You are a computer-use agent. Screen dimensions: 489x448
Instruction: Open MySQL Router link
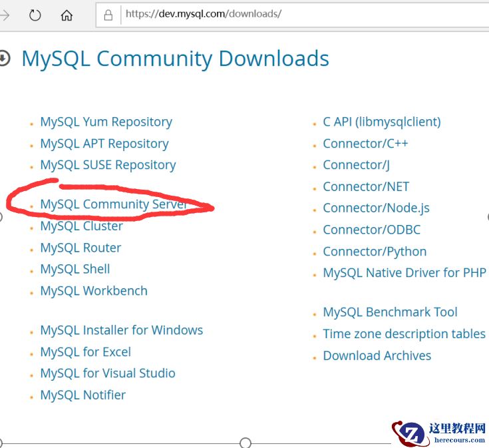point(81,248)
